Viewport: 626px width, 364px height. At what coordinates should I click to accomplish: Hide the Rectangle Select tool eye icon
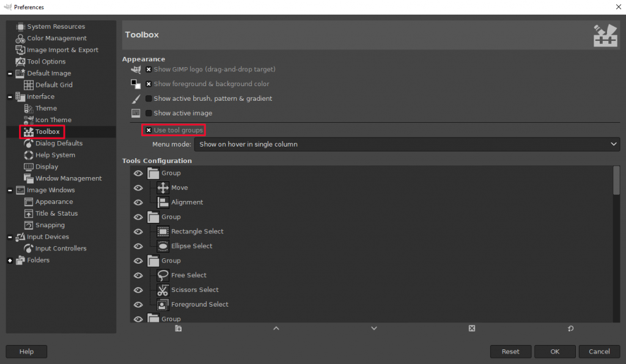pos(138,231)
